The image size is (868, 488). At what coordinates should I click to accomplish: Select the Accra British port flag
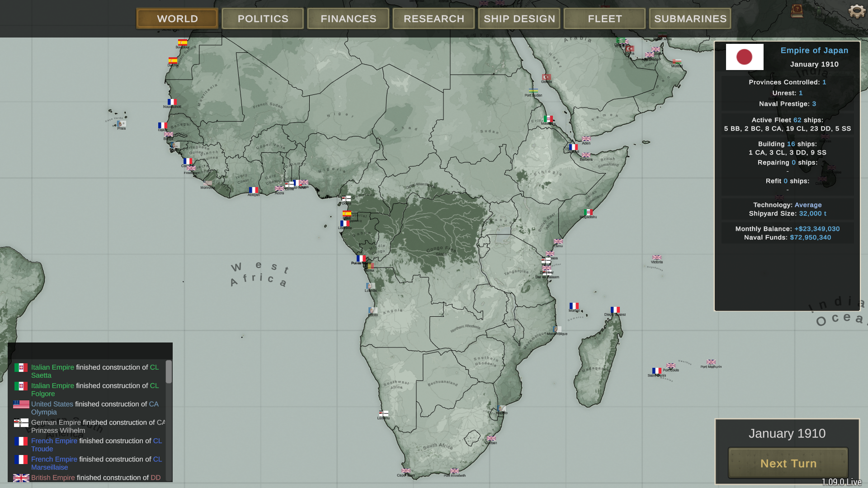click(279, 189)
